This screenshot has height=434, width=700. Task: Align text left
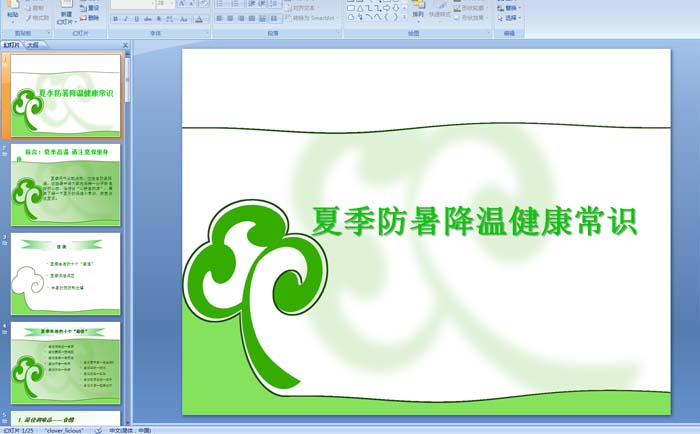pyautogui.click(x=219, y=19)
